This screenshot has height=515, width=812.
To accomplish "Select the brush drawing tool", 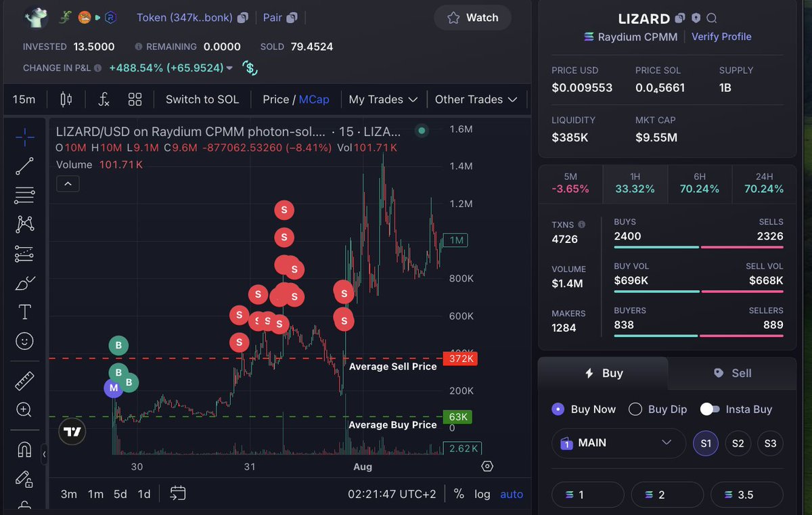I will (24, 283).
